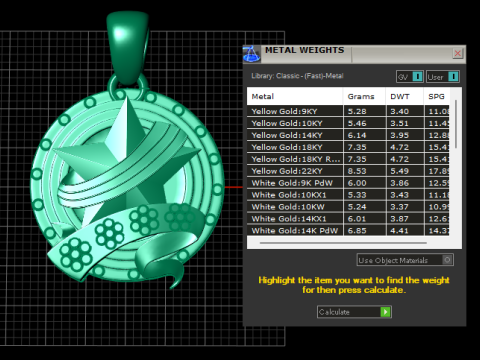Click the Calculate button
The height and width of the screenshot is (360, 480).
pyautogui.click(x=354, y=312)
